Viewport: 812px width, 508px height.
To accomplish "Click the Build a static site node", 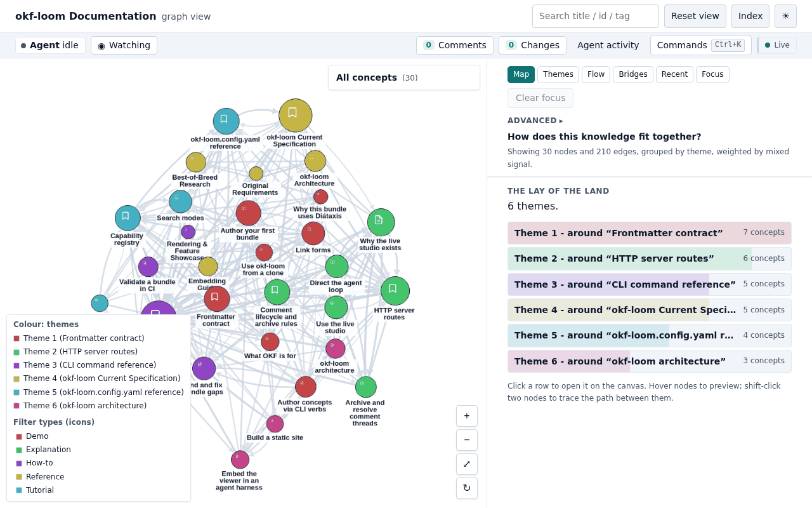I will click(275, 424).
